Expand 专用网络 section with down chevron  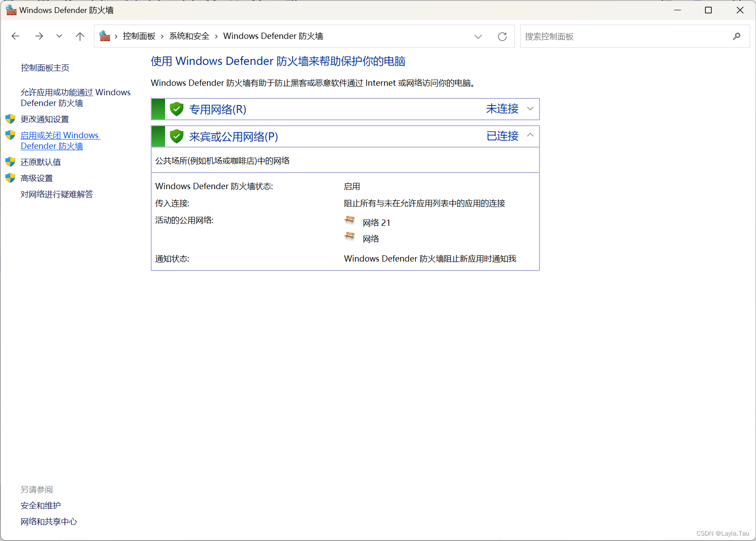530,109
